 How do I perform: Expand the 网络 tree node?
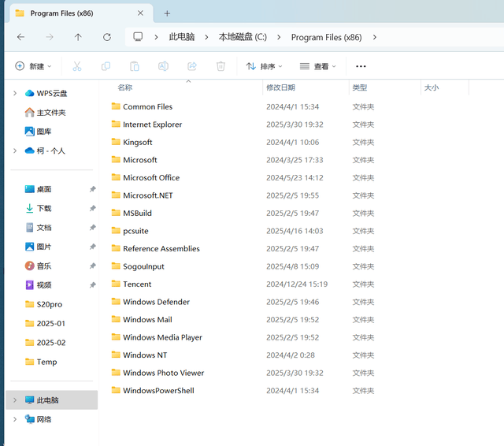(x=15, y=419)
